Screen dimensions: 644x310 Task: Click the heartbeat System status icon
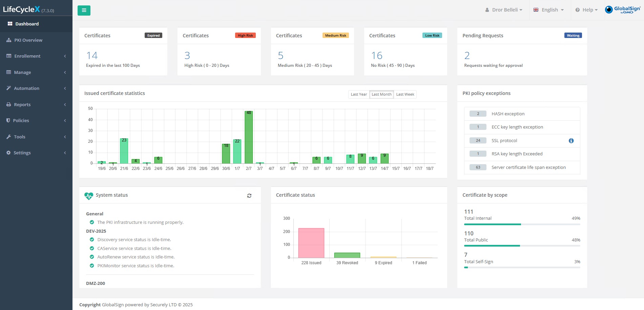pyautogui.click(x=88, y=196)
